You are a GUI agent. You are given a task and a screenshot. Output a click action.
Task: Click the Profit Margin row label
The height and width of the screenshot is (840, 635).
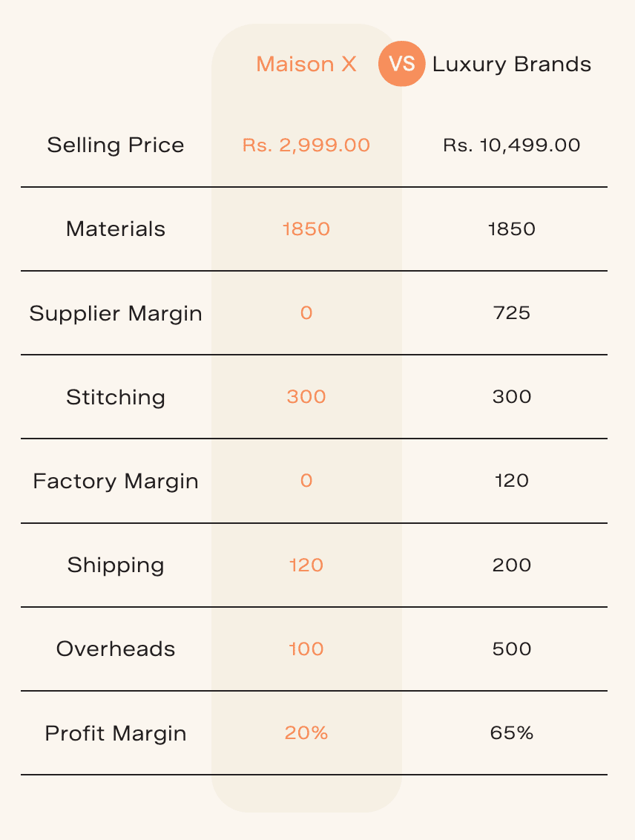point(116,733)
